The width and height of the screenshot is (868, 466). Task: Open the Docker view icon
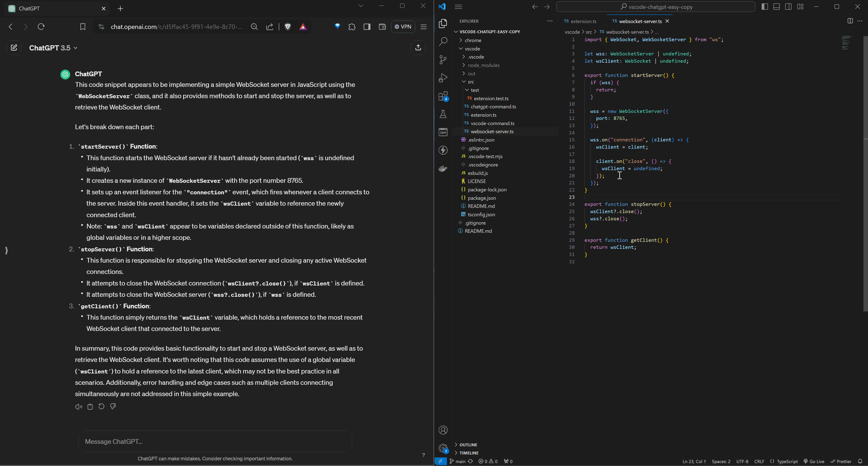point(443,168)
